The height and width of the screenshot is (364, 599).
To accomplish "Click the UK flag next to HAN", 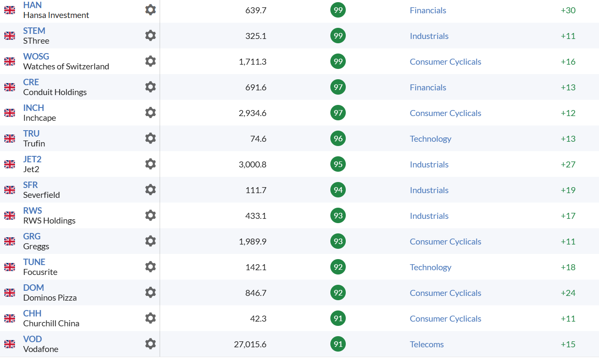I will tap(9, 10).
